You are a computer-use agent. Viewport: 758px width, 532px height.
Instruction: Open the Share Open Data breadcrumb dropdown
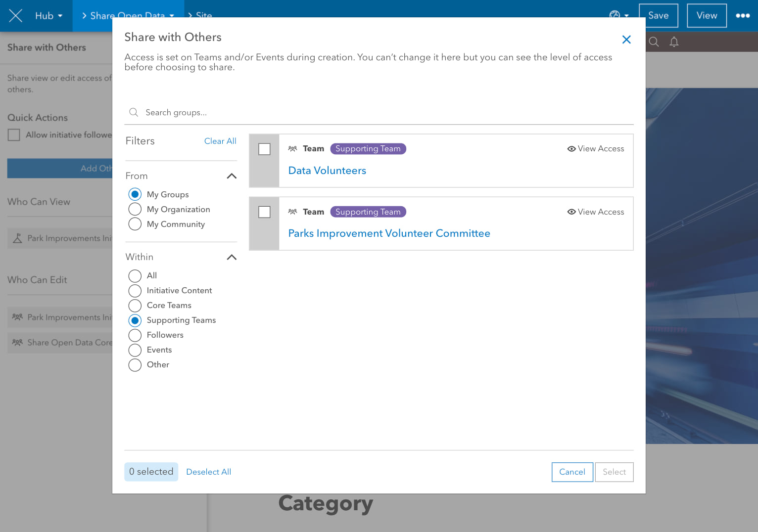(x=171, y=15)
